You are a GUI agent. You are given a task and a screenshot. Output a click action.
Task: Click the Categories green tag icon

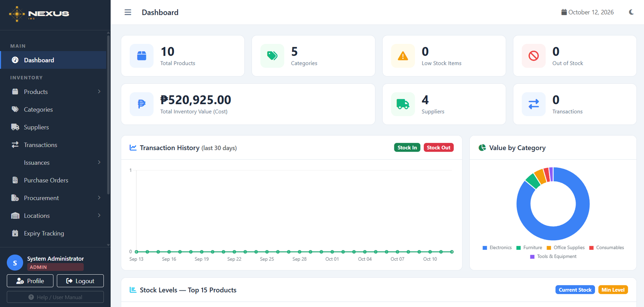272,56
